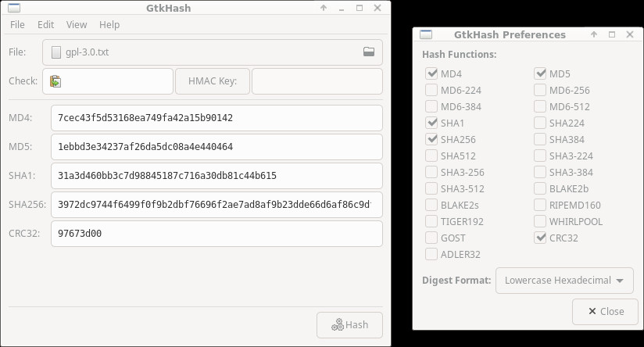
Task: Disable the CRC32 checkbox
Action: pos(540,238)
